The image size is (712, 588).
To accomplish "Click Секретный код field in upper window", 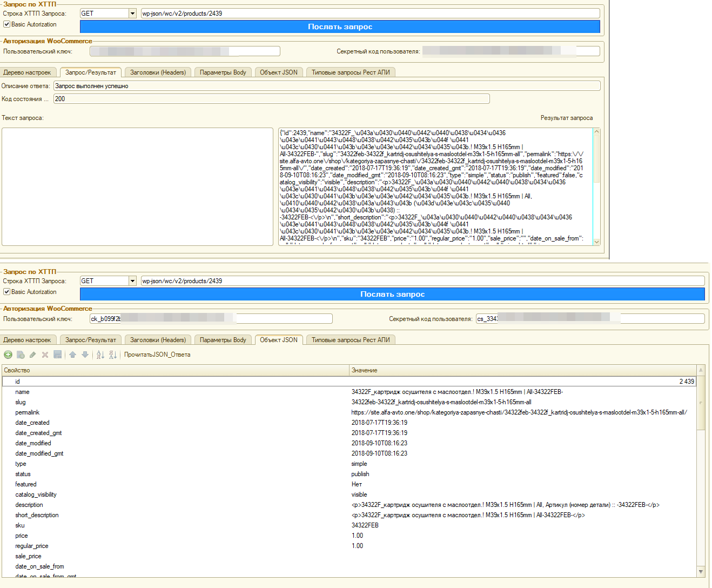I will (x=511, y=51).
